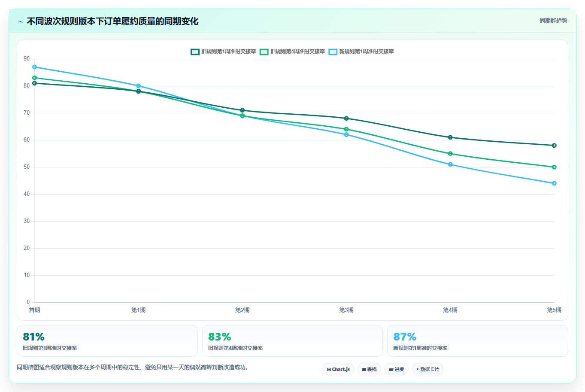
Task: Click x-axis label 第4期
Action: [450, 310]
